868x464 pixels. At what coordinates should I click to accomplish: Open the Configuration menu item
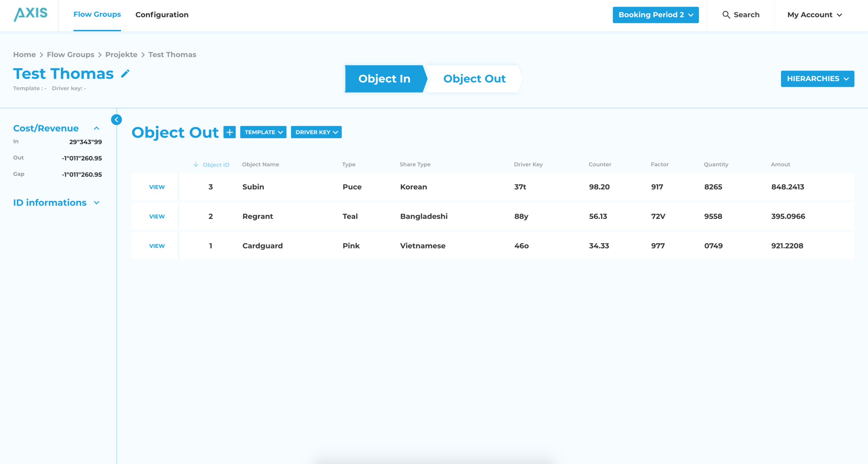coord(162,15)
